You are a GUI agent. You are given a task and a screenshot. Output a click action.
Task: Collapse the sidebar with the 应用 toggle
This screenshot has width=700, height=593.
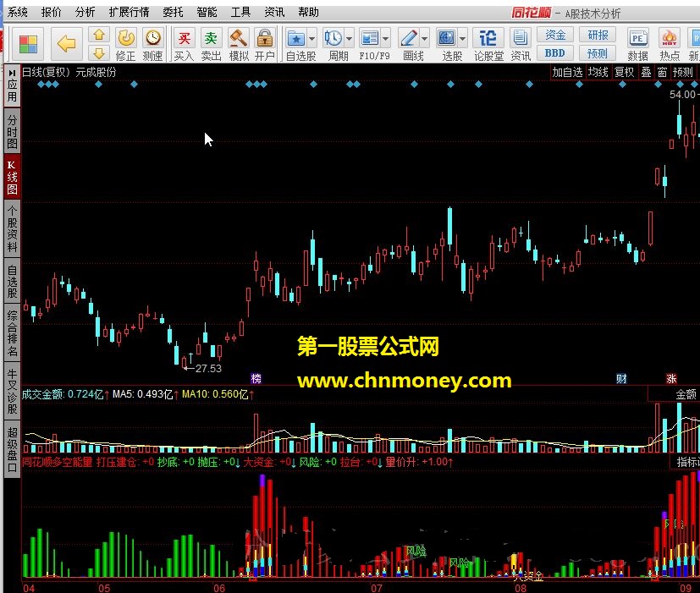12,85
